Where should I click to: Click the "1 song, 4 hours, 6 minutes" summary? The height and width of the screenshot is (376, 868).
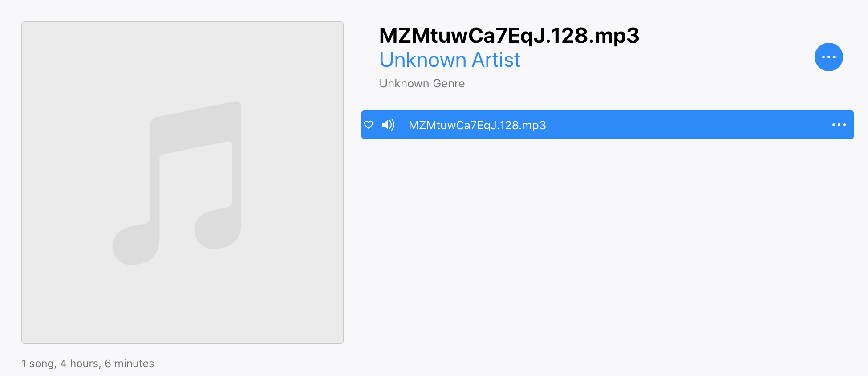point(88,364)
